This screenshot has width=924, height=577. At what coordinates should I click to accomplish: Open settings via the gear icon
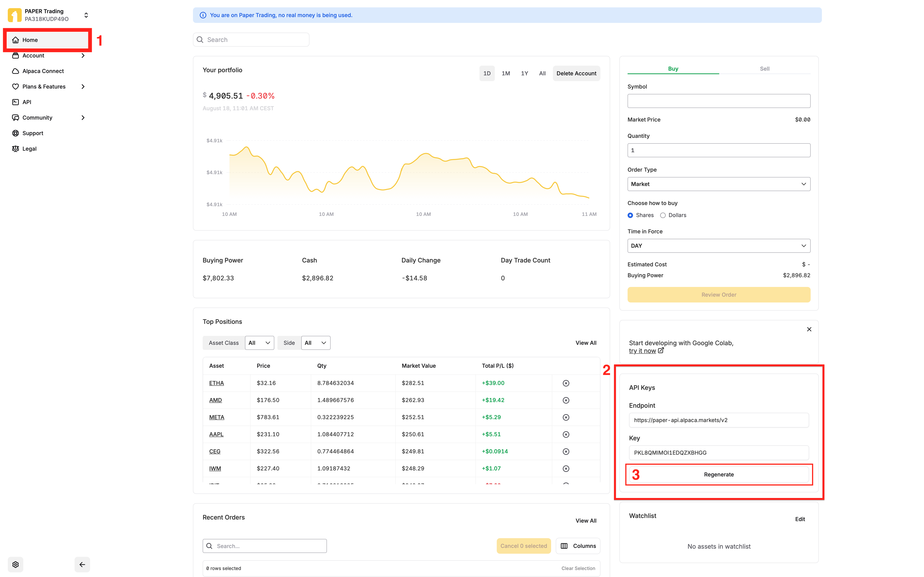pyautogui.click(x=15, y=564)
